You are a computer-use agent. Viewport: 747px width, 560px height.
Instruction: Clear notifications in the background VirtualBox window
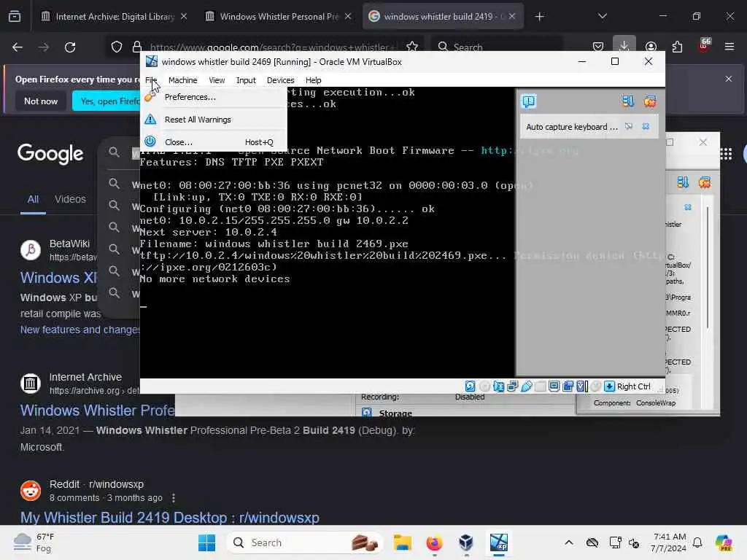[705, 182]
